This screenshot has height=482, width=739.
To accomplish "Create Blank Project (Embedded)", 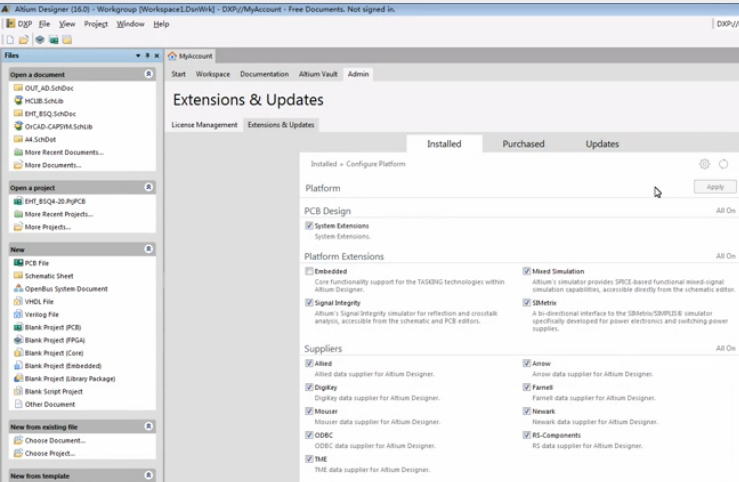I will (63, 366).
